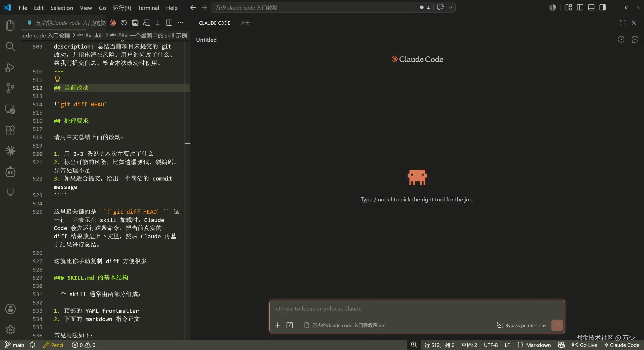The width and height of the screenshot is (644, 350).
Task: Maximize the Claude Code panel
Action: (623, 23)
